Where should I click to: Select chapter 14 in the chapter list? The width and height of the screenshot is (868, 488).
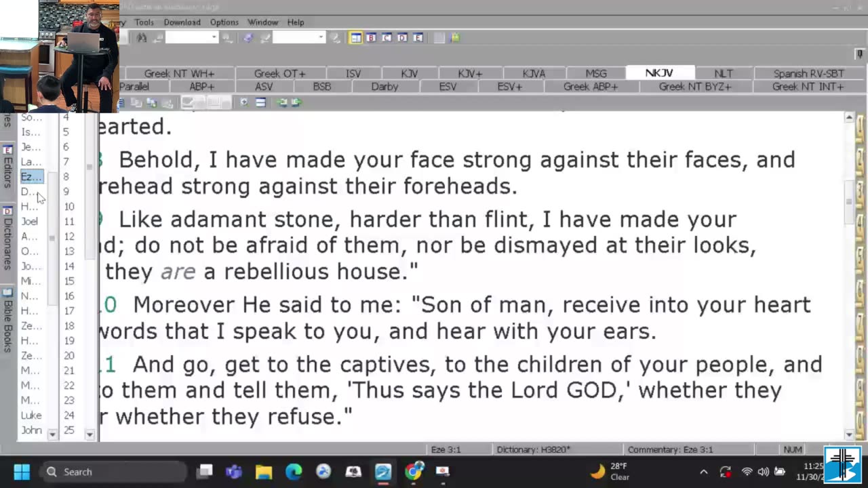[69, 266]
